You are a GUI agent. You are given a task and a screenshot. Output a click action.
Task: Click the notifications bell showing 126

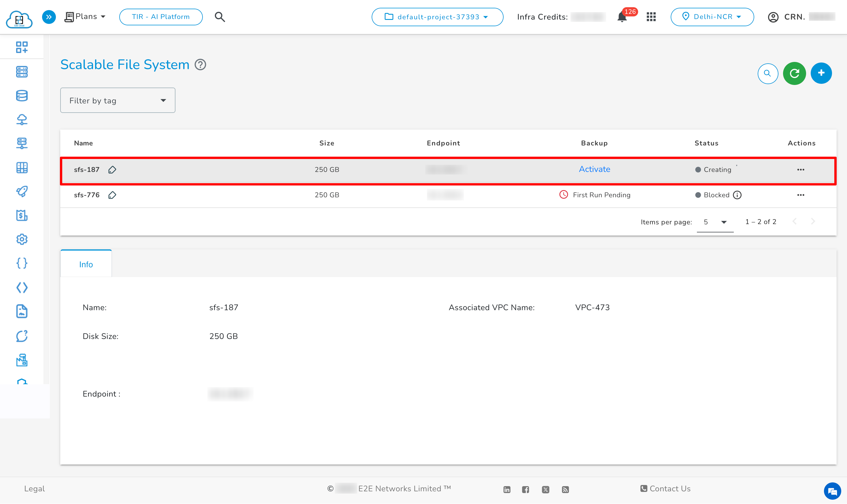(x=621, y=17)
